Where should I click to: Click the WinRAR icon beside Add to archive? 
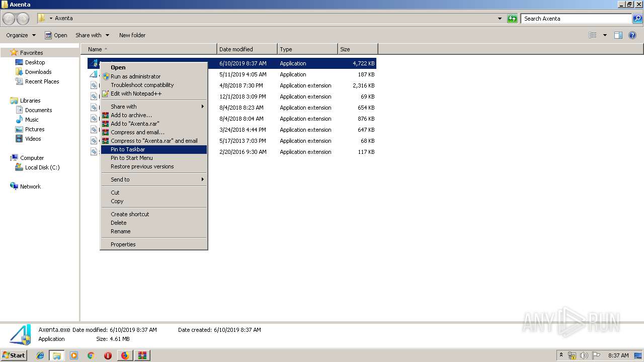point(106,115)
